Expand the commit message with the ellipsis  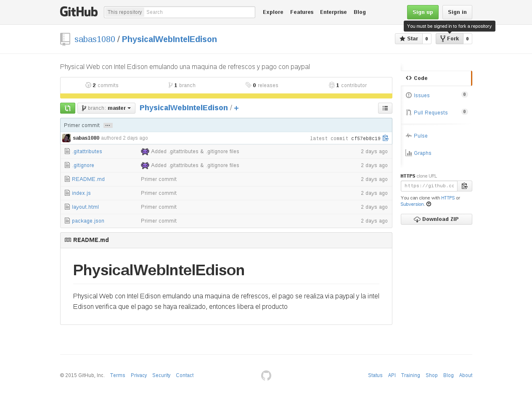[108, 125]
